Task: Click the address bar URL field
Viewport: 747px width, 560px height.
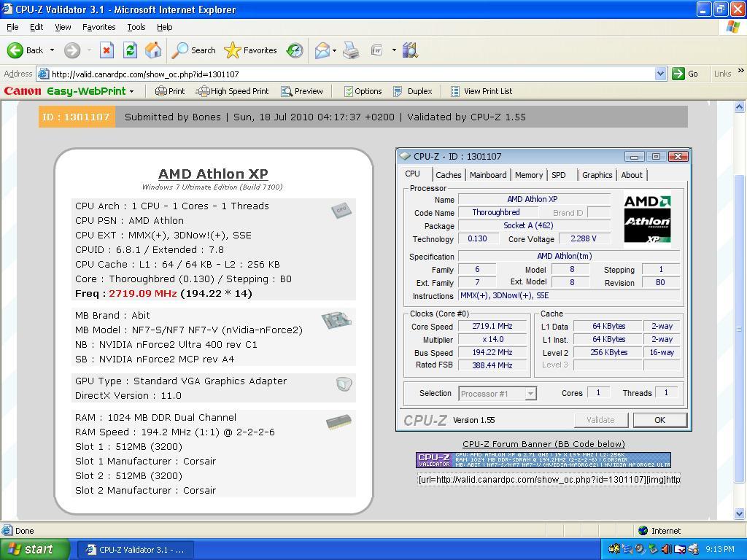Action: pyautogui.click(x=351, y=74)
